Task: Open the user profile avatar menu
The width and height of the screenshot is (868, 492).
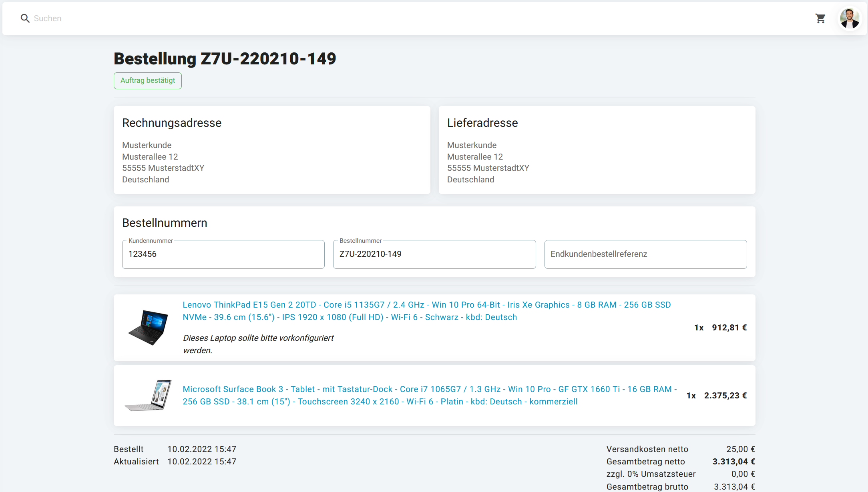Action: pos(849,18)
